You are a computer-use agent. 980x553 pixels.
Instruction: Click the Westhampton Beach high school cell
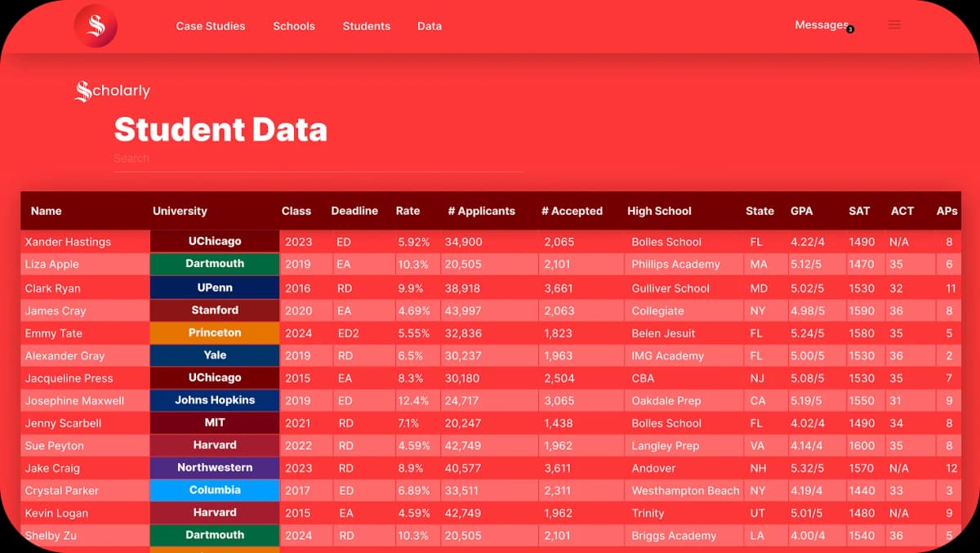tap(685, 491)
